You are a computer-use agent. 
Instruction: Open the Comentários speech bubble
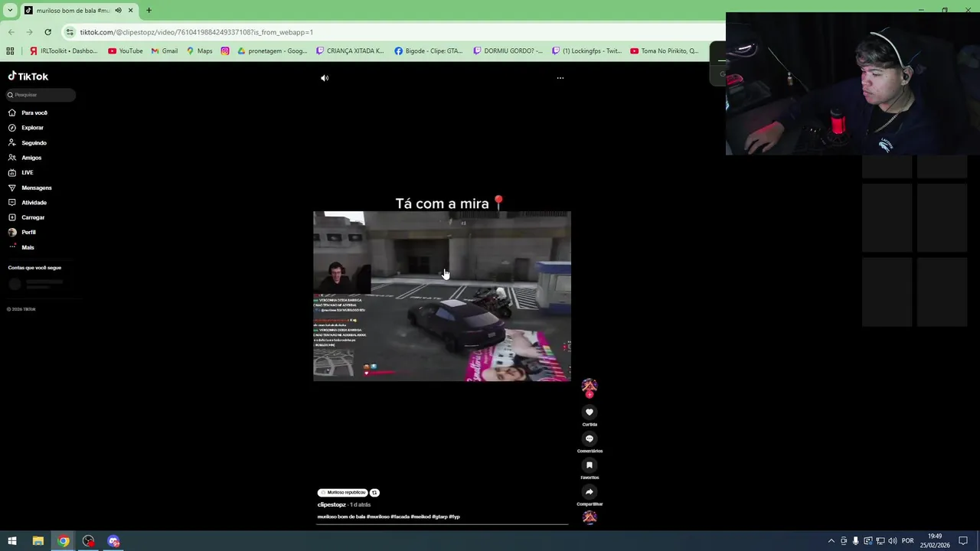(x=590, y=439)
